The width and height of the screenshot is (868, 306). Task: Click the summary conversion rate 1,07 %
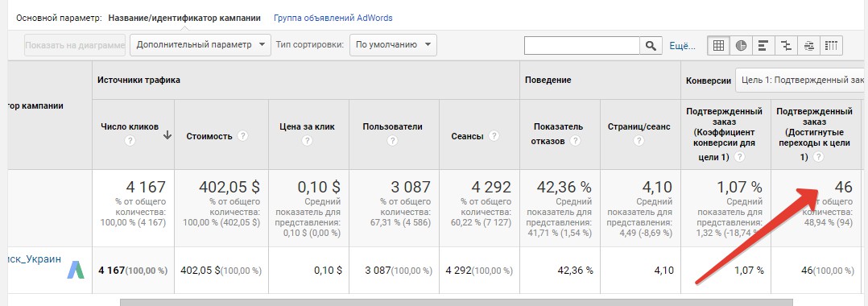coord(739,187)
